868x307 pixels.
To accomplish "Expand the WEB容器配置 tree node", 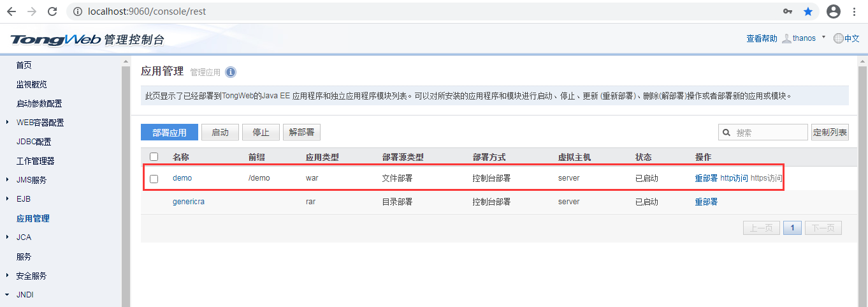I will click(7, 123).
